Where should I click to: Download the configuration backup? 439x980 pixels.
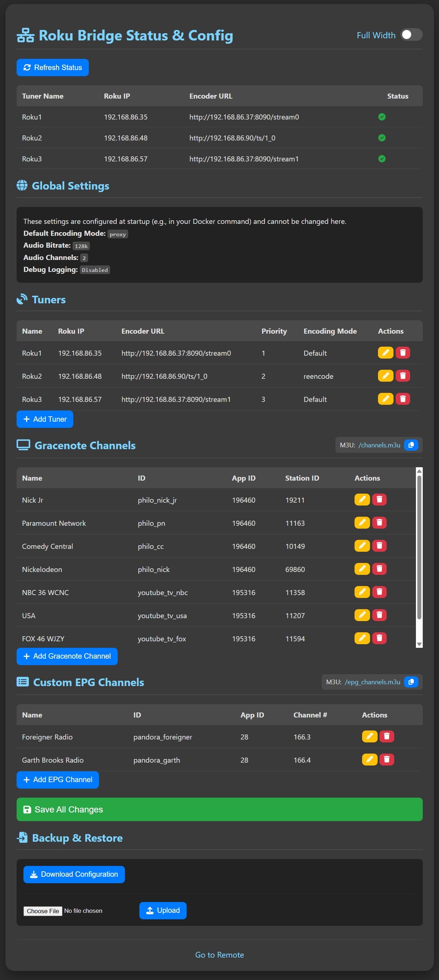tap(74, 874)
